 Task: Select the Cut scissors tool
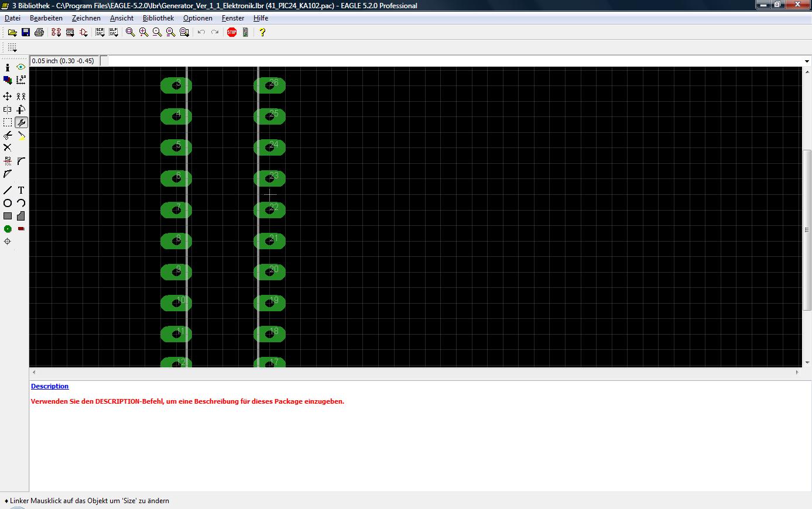coord(8,135)
